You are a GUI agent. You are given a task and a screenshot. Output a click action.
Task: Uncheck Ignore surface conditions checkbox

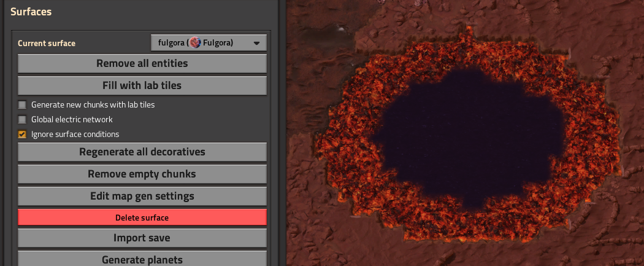pos(22,135)
